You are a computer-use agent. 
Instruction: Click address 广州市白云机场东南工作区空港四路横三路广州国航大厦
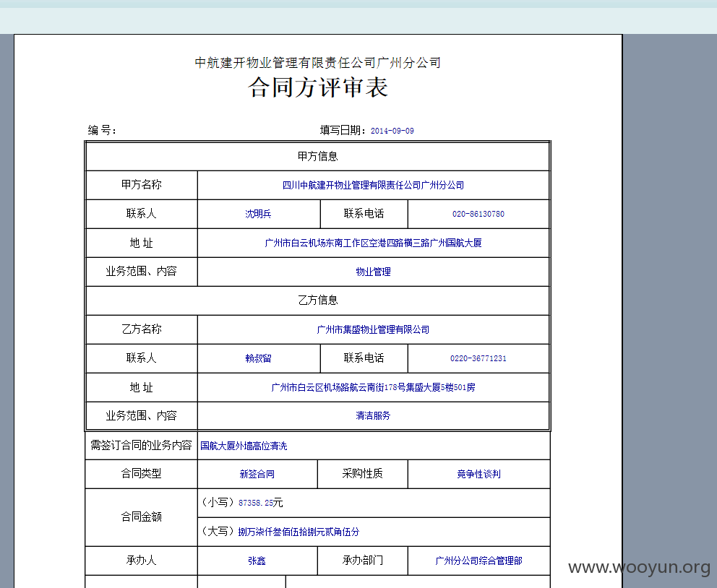[373, 243]
